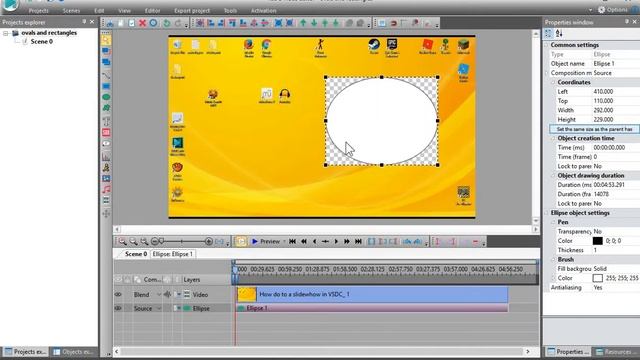Mute audio on the Video layer

[x=167, y=294]
